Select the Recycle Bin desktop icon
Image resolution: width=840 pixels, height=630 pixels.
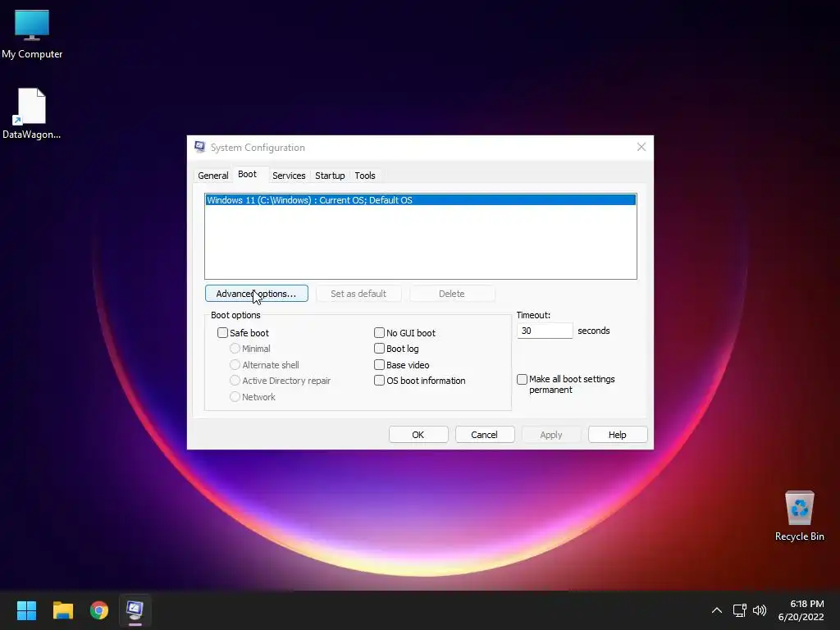coord(799,515)
